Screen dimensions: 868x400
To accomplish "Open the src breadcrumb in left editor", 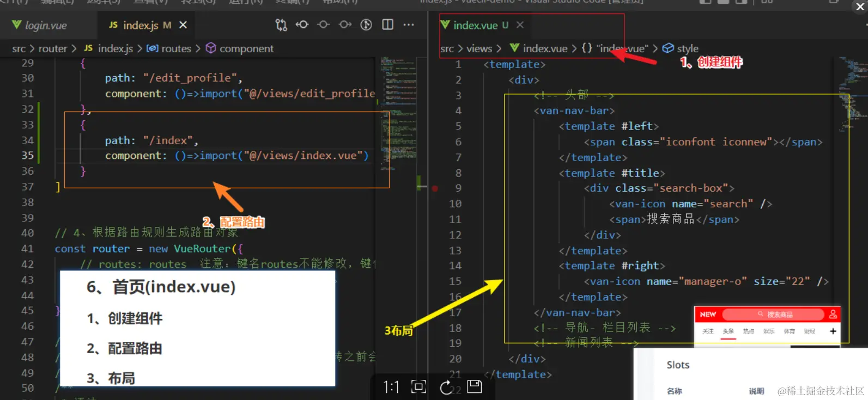I will 19,48.
